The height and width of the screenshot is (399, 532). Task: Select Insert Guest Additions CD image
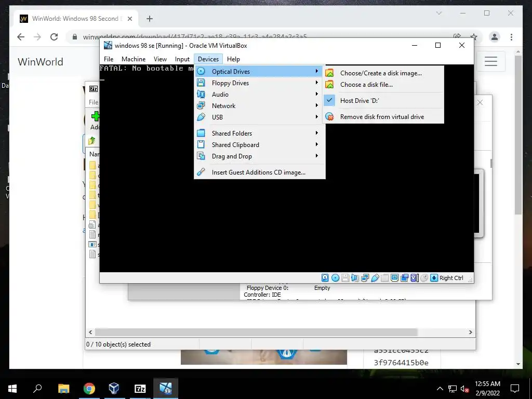260,172
